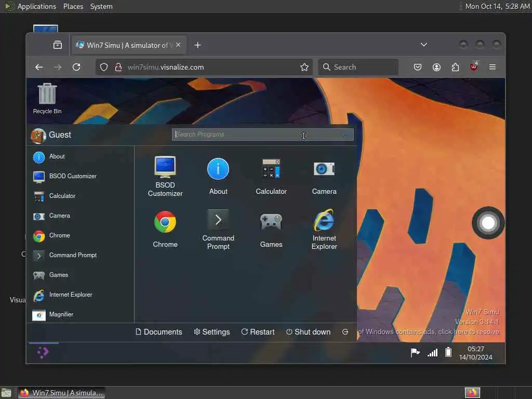Open Firefox hamburger application menu
The image size is (532, 399).
(x=493, y=67)
